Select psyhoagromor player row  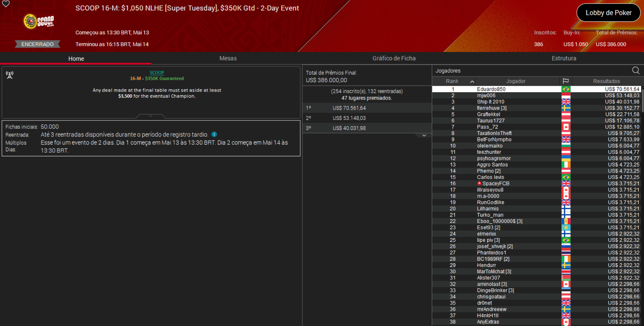click(537, 158)
